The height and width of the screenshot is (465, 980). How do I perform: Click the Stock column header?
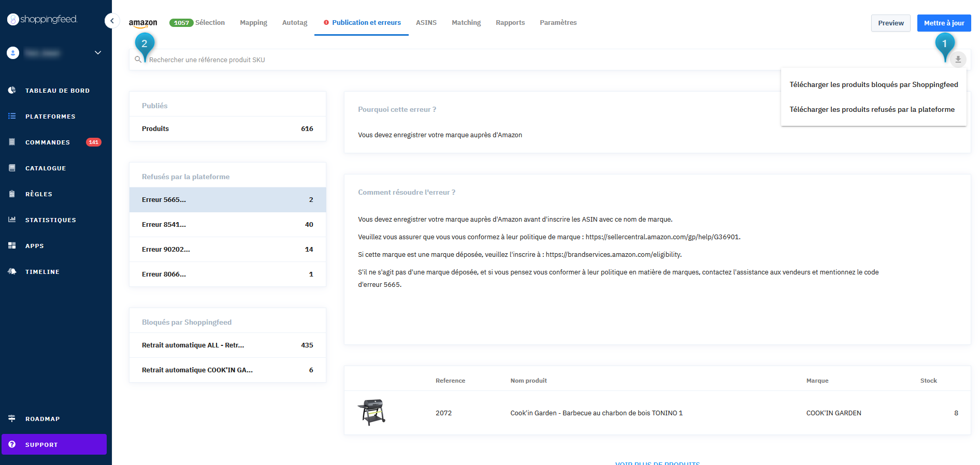[928, 381]
